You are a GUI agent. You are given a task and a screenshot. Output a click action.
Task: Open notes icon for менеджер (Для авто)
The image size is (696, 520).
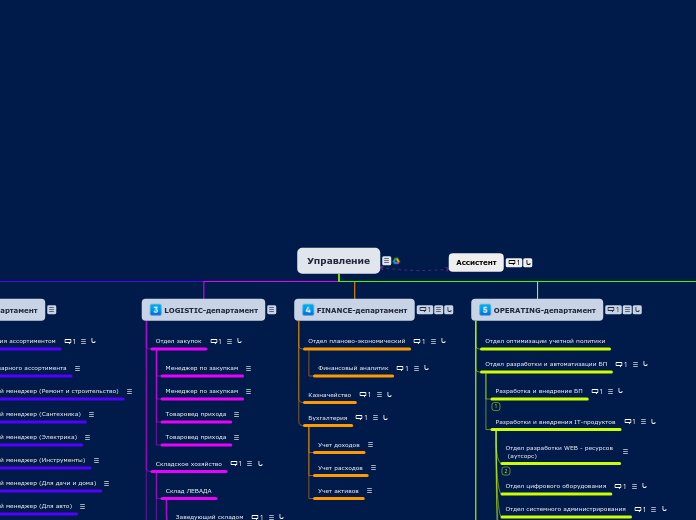pos(83,506)
